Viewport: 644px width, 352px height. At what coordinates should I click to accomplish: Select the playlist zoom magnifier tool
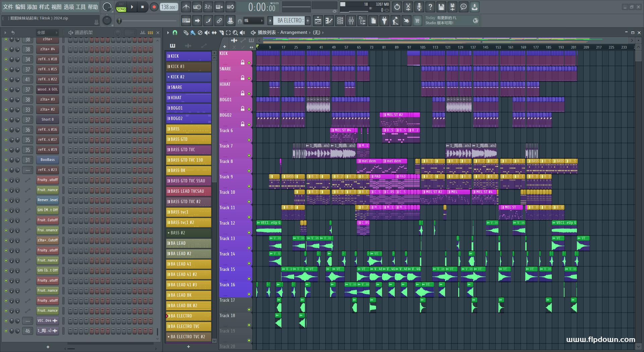(235, 33)
